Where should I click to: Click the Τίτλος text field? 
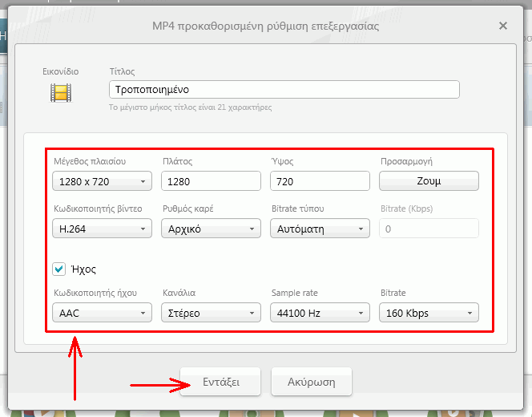284,90
